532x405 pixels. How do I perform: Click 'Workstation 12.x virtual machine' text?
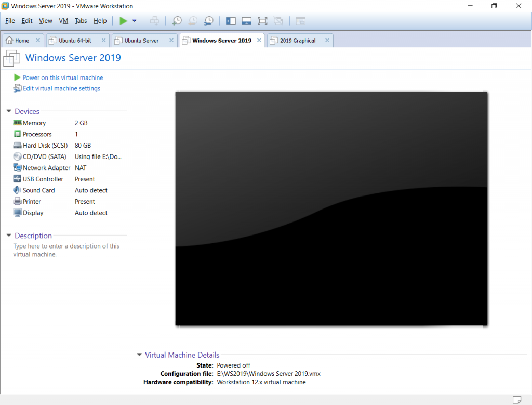[261, 382]
